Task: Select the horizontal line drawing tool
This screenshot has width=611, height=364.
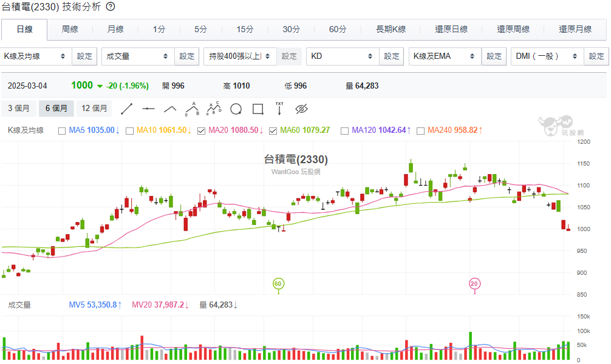Action: click(x=148, y=109)
